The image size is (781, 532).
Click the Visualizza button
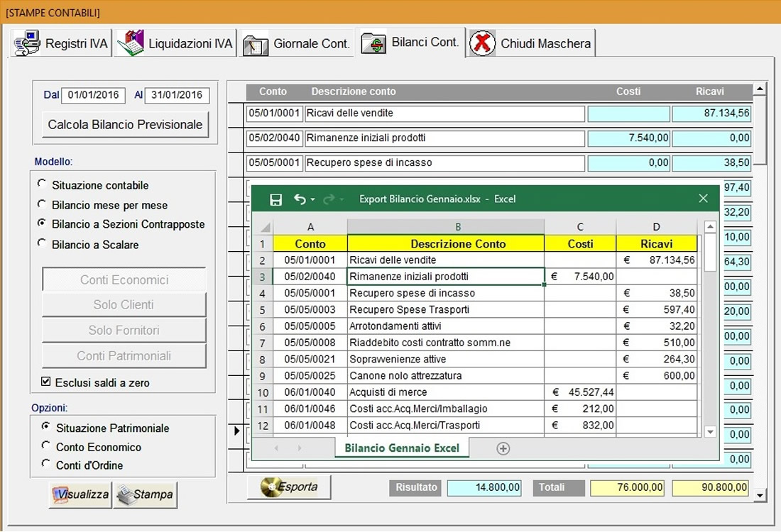tap(81, 494)
